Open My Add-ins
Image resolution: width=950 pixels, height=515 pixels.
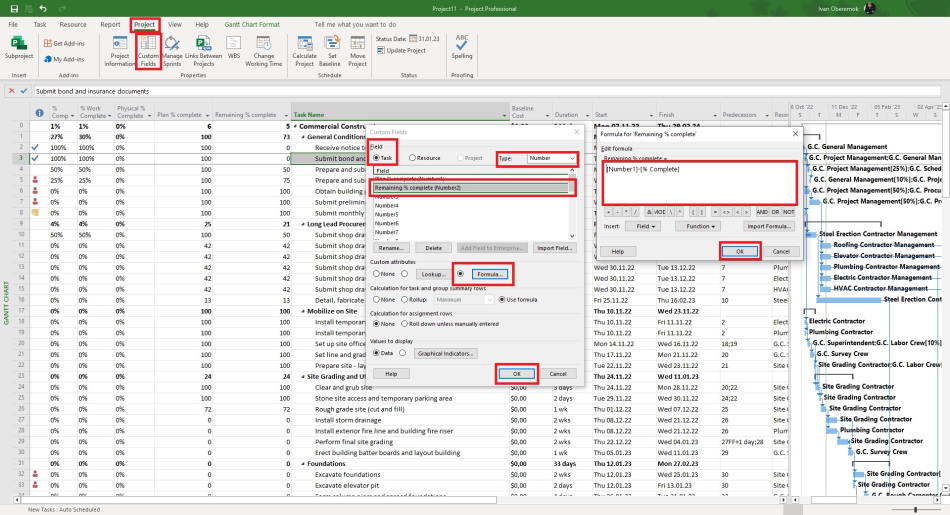pyautogui.click(x=64, y=59)
